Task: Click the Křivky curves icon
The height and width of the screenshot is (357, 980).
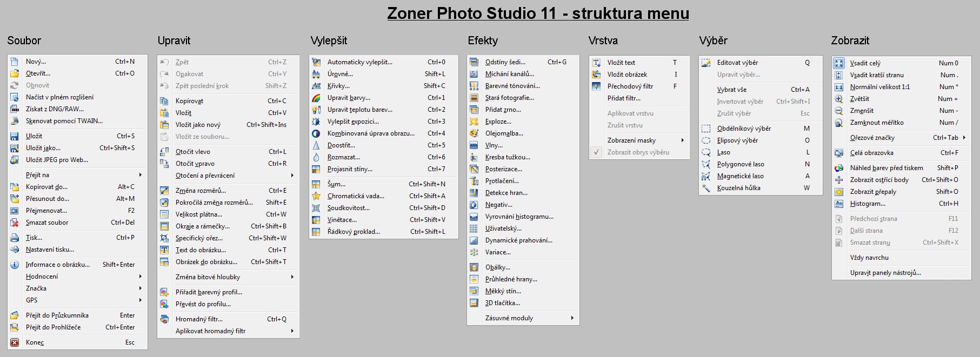Action: coord(316,86)
